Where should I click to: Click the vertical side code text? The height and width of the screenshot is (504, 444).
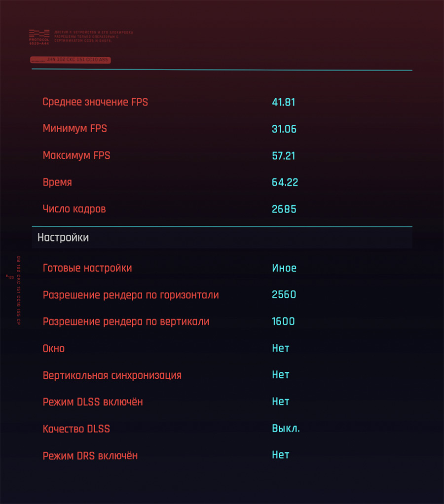19,290
